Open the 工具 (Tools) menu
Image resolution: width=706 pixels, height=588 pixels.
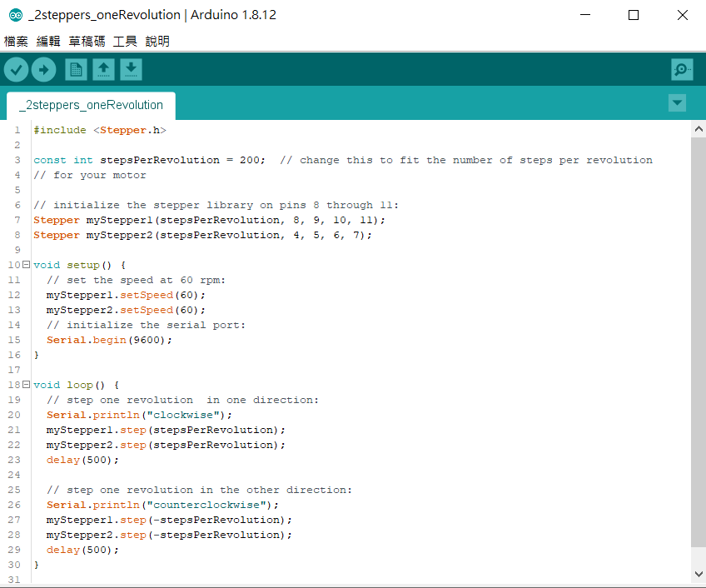point(125,41)
